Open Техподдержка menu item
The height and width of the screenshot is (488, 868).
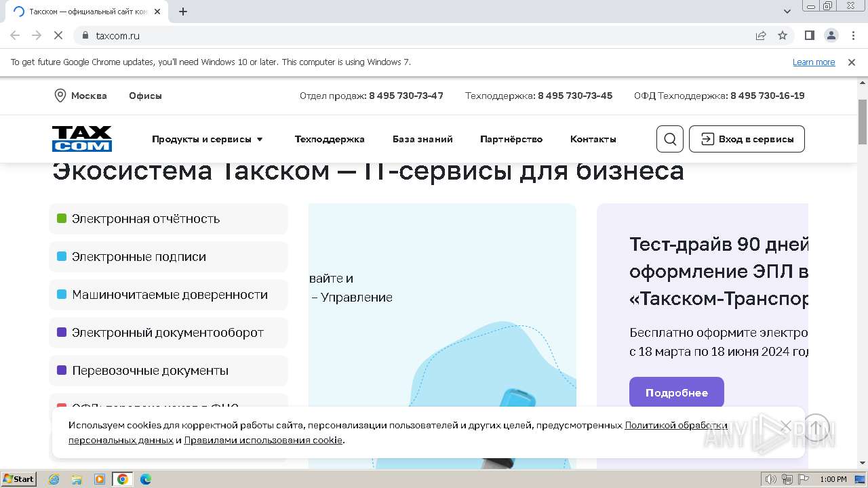330,139
